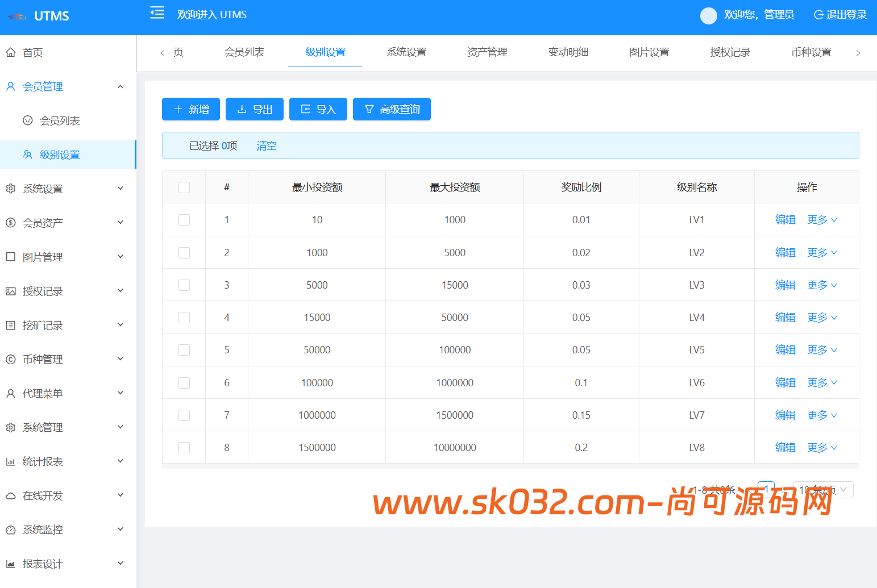The image size is (877, 588).
Task: Click the 导入 import button
Action: (318, 109)
